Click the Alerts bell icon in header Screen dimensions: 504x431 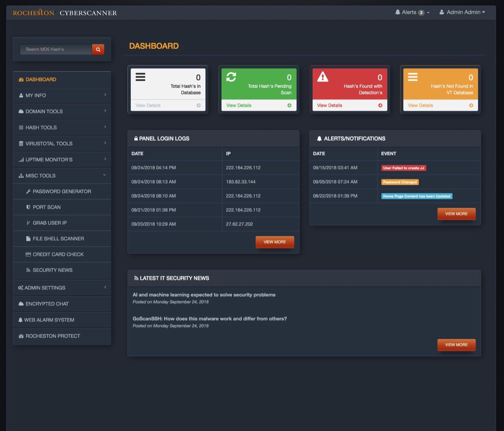(398, 12)
